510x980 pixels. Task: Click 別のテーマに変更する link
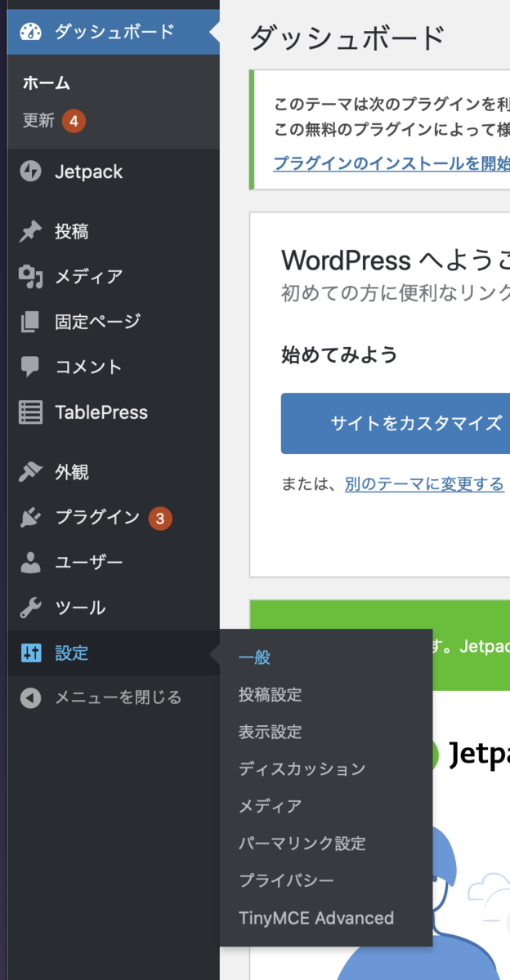click(x=424, y=484)
